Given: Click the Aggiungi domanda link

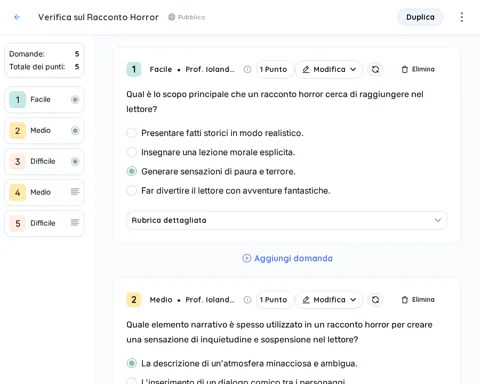Looking at the screenshot, I should (287, 258).
